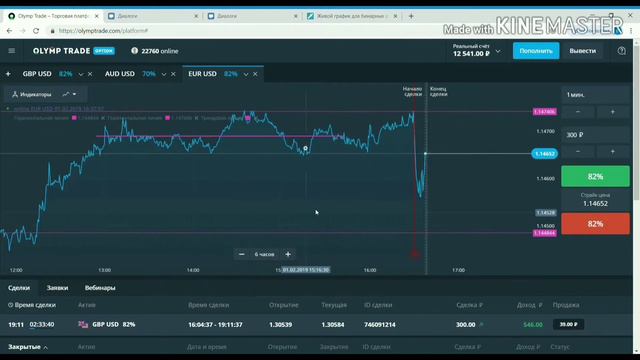Increase trade amount with plus button

612,151
